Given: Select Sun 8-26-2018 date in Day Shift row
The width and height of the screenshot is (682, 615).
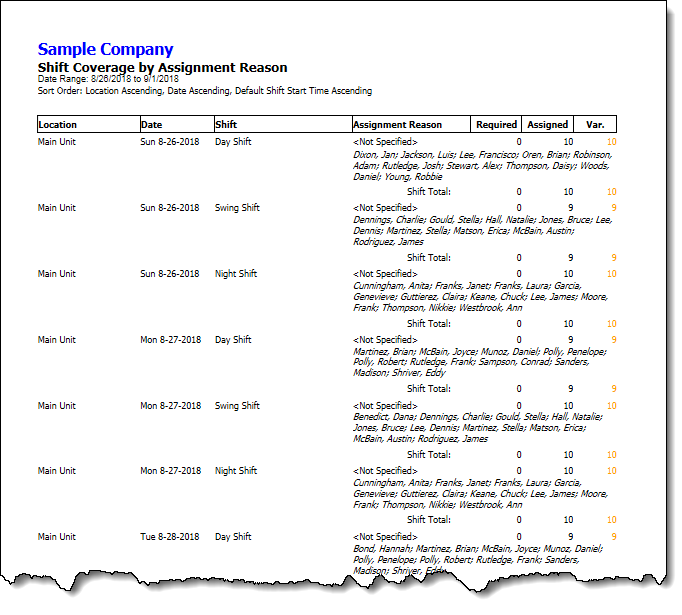Looking at the screenshot, I should [170, 142].
